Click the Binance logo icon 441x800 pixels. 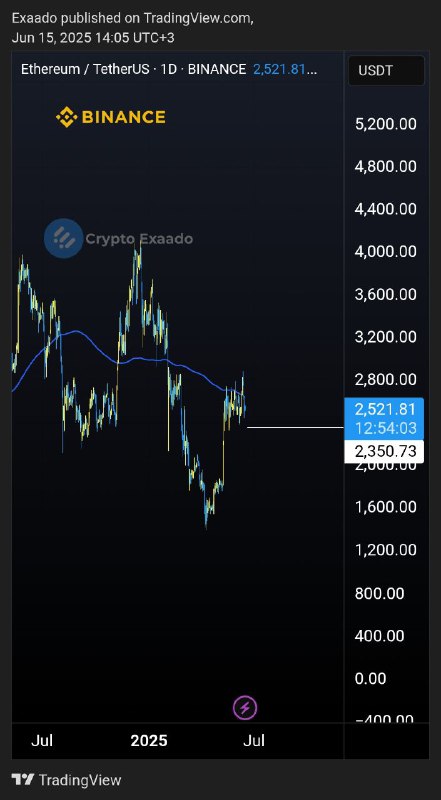tap(66, 117)
